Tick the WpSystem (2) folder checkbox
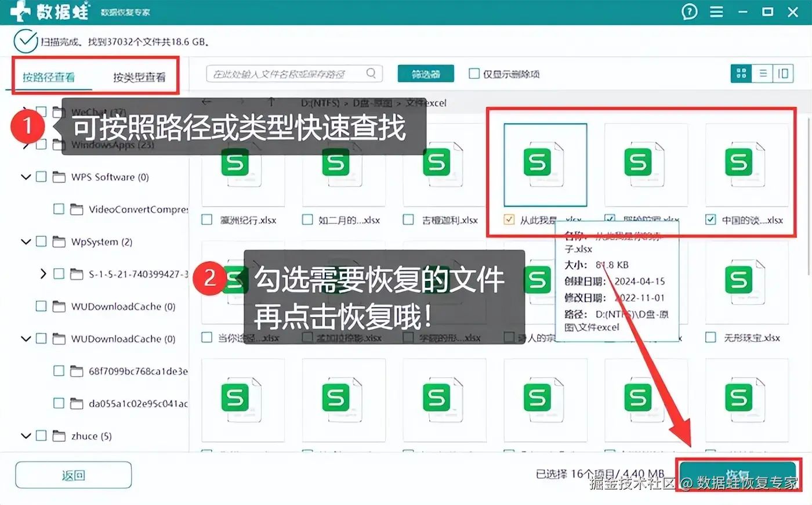 [41, 241]
